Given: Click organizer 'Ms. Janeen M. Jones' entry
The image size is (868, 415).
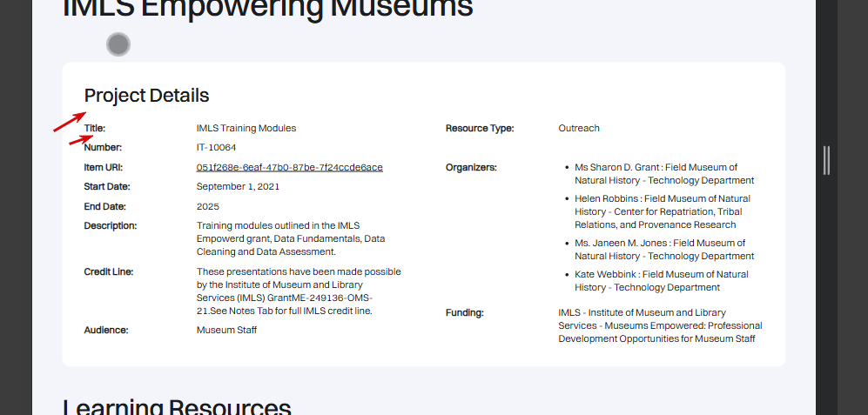Looking at the screenshot, I should [664, 250].
